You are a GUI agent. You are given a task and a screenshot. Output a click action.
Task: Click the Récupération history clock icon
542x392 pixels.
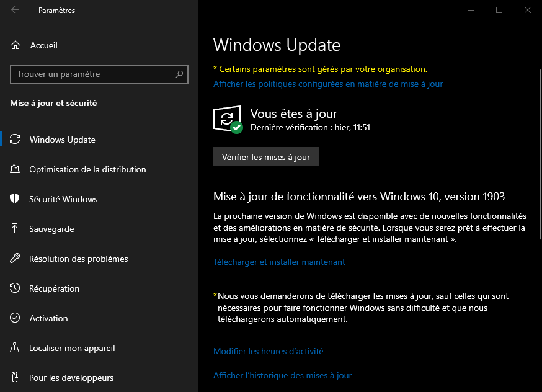coord(15,288)
